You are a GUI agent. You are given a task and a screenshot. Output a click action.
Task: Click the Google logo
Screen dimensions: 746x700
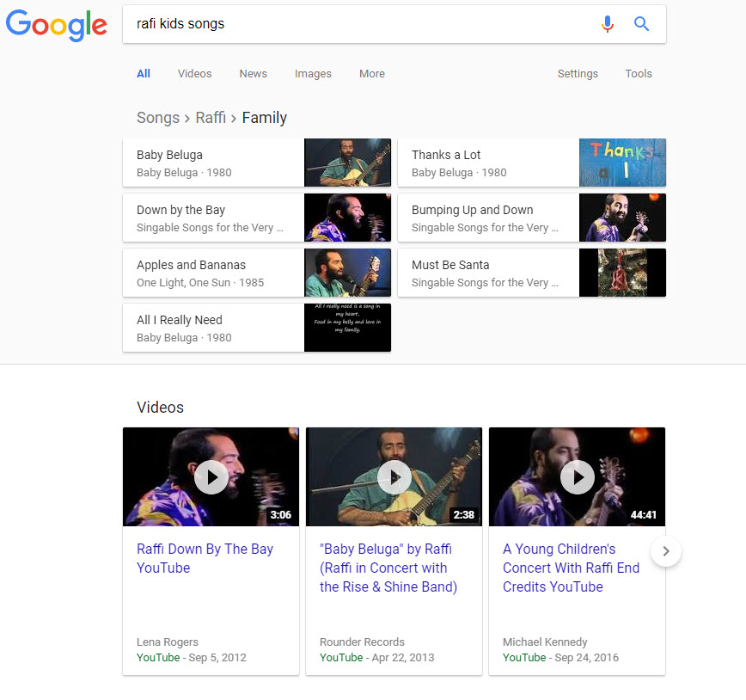[57, 25]
